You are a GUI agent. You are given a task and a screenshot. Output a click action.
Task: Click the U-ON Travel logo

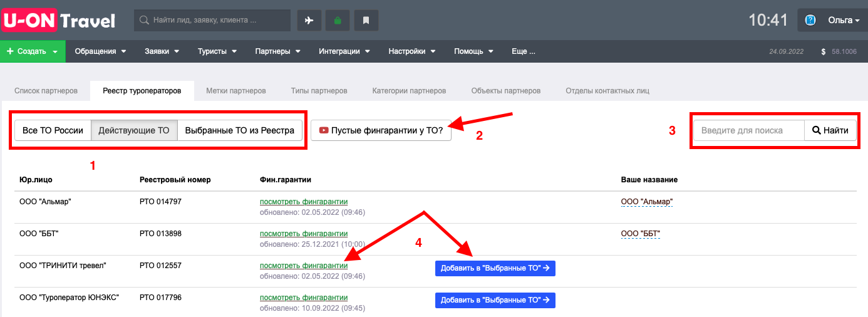pos(58,20)
